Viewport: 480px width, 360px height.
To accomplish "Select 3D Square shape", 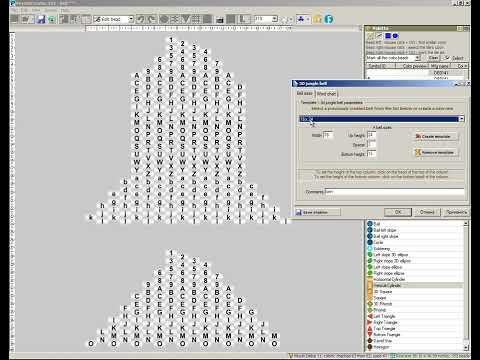I will click(x=414, y=292).
